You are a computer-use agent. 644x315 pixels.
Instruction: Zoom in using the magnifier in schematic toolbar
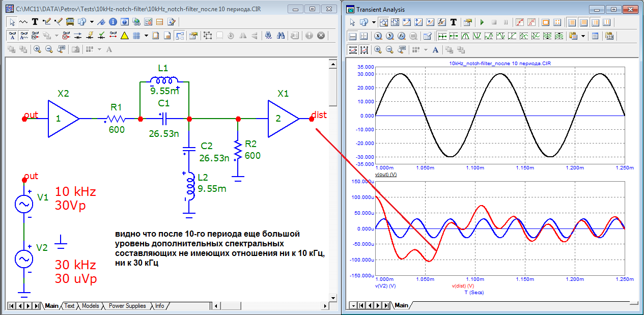[x=37, y=49]
